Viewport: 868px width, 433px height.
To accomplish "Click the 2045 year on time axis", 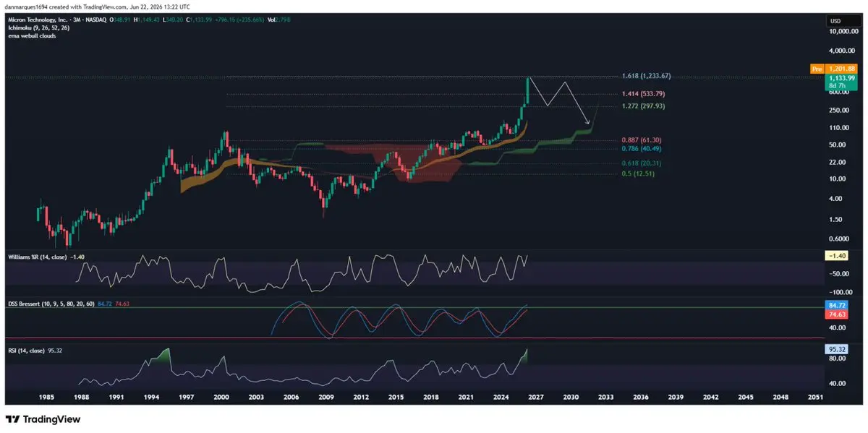I will tap(747, 397).
